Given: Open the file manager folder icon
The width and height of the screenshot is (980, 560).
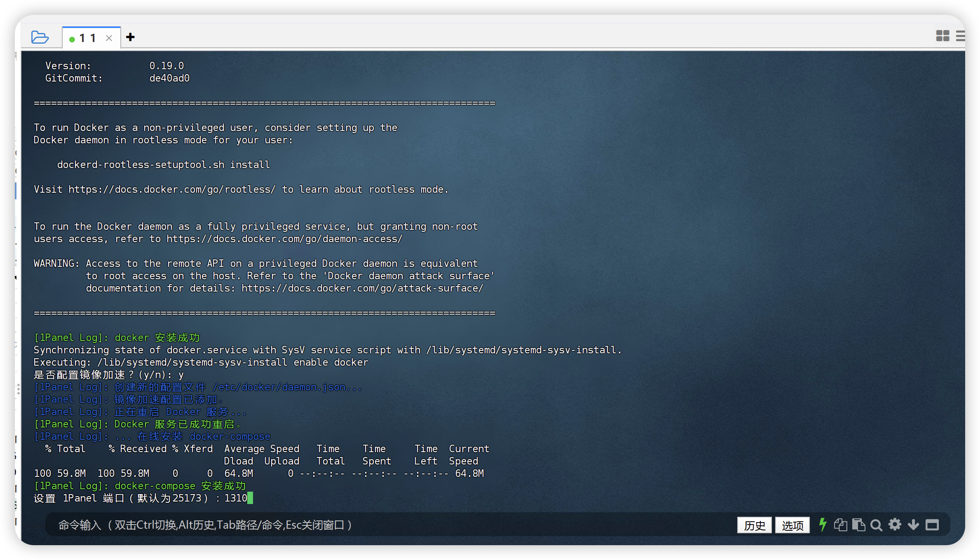Looking at the screenshot, I should (40, 37).
